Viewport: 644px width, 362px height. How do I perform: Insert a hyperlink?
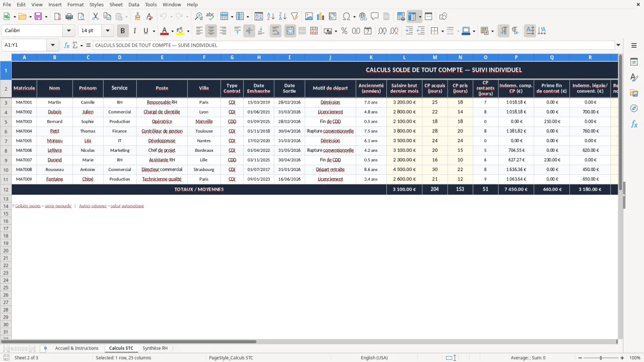363,17
